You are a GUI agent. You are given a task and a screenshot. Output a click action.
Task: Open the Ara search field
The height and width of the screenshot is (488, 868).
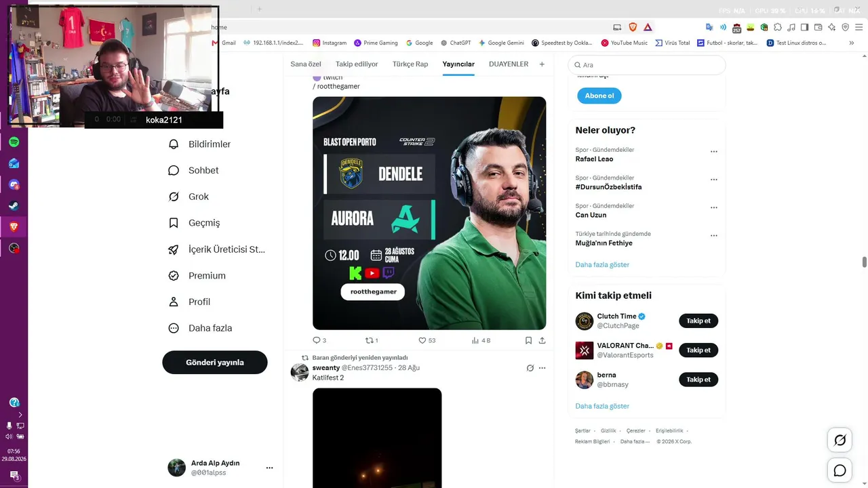pos(647,65)
